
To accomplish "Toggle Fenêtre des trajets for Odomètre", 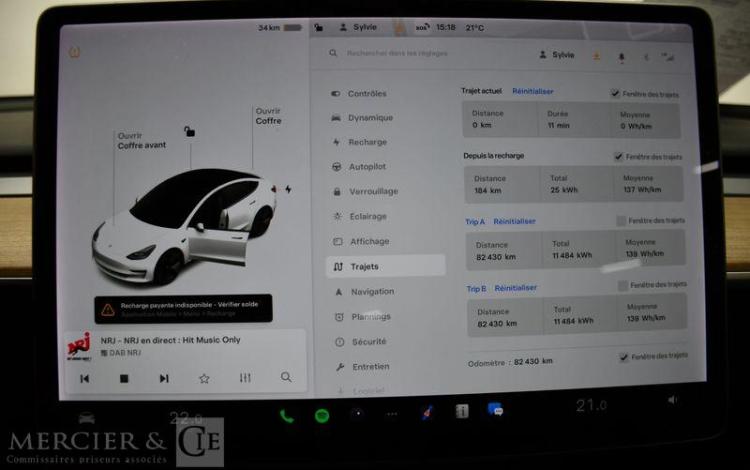I will coord(624,357).
